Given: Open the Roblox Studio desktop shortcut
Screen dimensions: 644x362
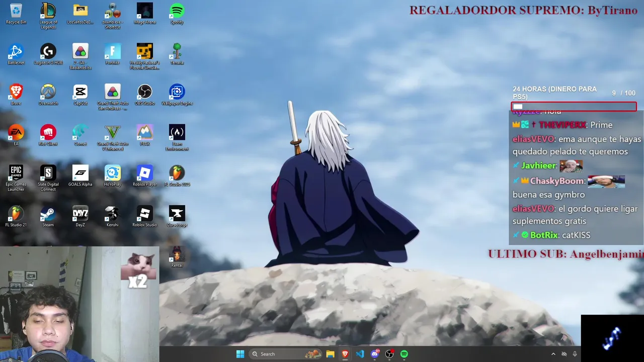Looking at the screenshot, I should click(145, 217).
